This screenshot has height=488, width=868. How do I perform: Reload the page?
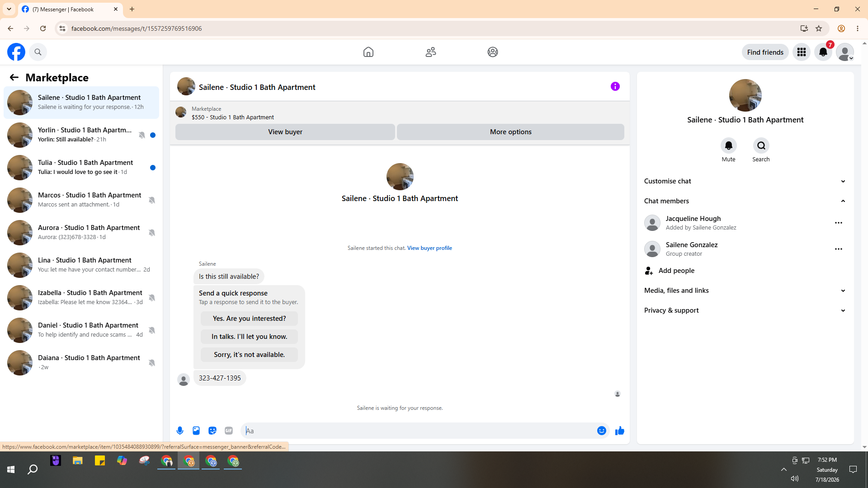coord(43,28)
